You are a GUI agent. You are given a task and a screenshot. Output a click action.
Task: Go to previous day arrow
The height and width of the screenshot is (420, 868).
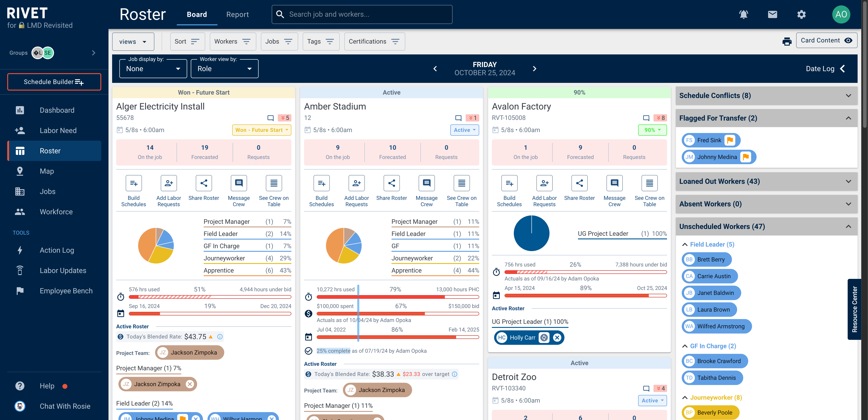pos(435,69)
